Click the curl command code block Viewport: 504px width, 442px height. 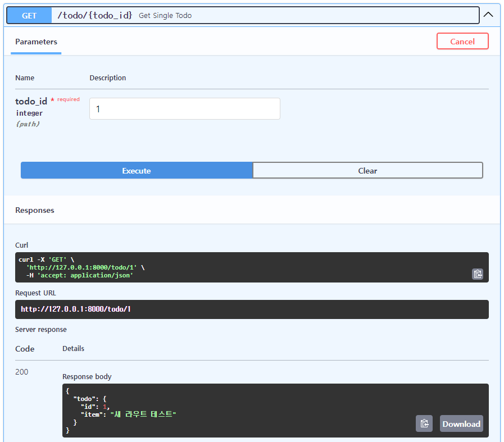coord(252,267)
